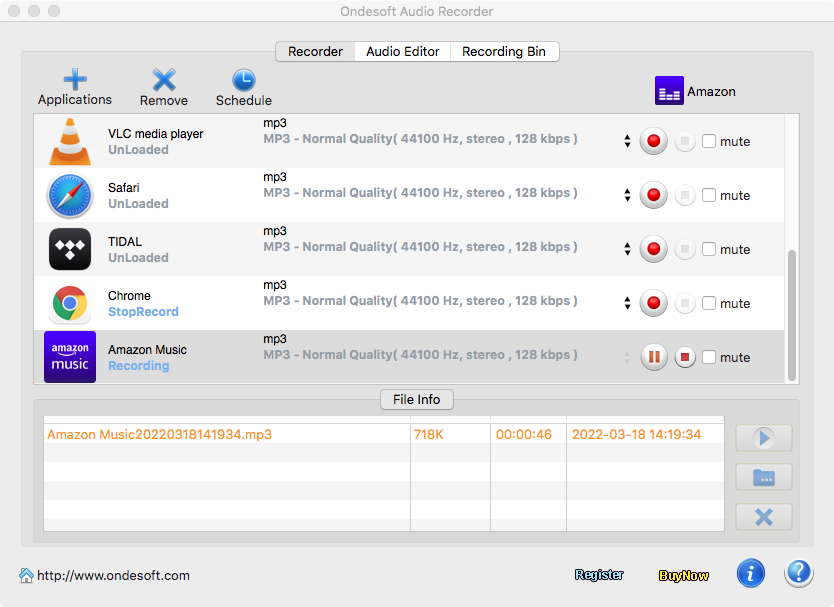Click the Register link

tap(599, 575)
